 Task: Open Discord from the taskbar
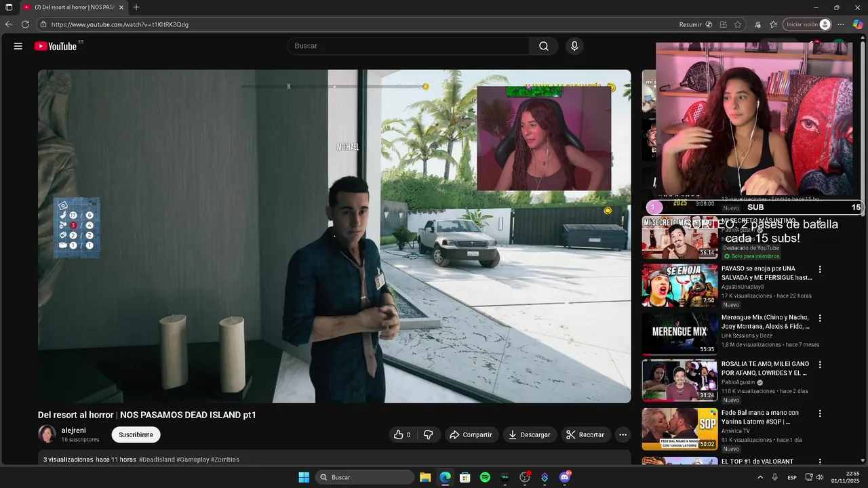click(x=565, y=477)
